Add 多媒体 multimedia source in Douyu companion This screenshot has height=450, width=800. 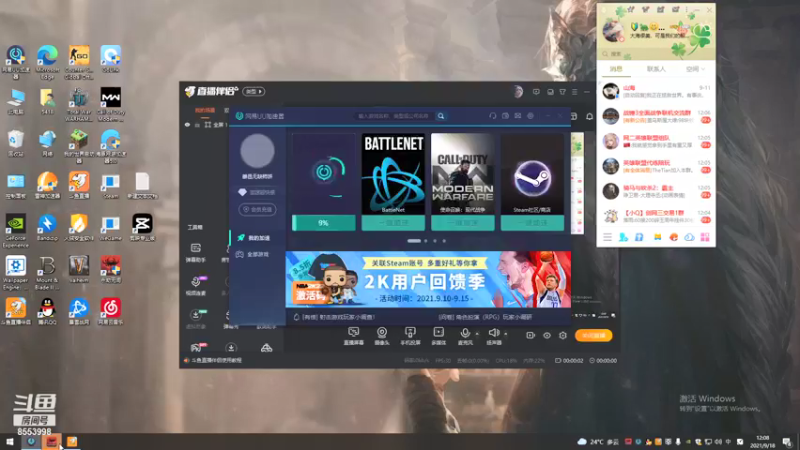click(438, 336)
